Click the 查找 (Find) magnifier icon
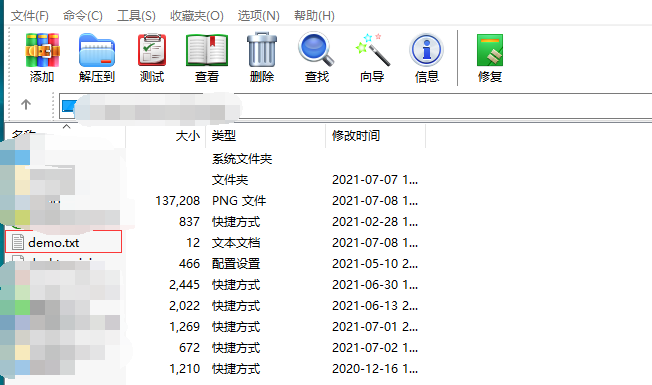 [x=316, y=49]
